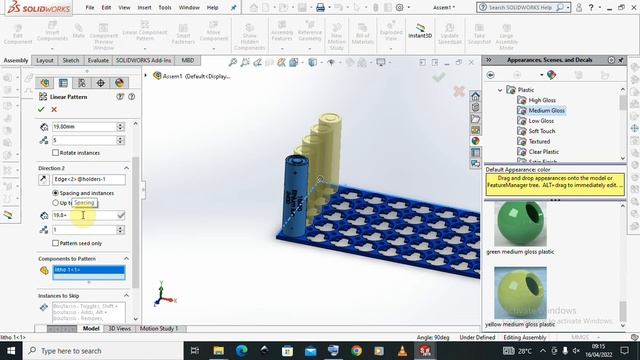Screen dimensions: 640x360
Task: Accept the Linear Pattern with green checkmark
Action: (41, 109)
